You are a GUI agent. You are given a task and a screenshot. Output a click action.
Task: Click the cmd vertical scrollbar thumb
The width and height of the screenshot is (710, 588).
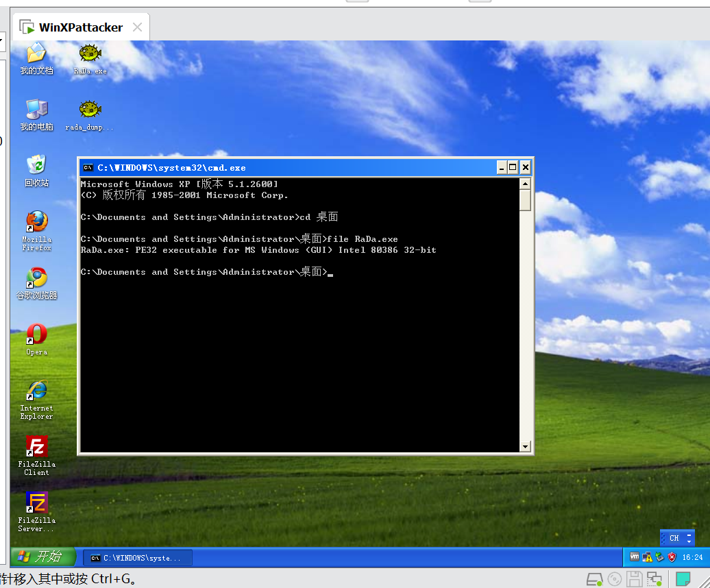coord(525,200)
